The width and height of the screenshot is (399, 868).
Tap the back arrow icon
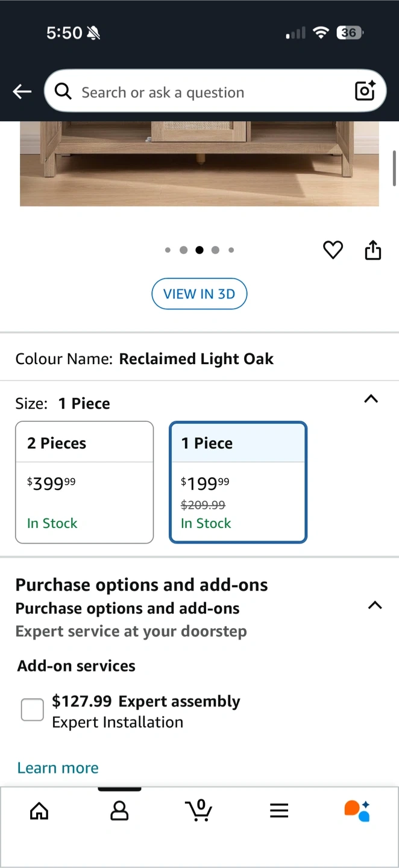(22, 92)
